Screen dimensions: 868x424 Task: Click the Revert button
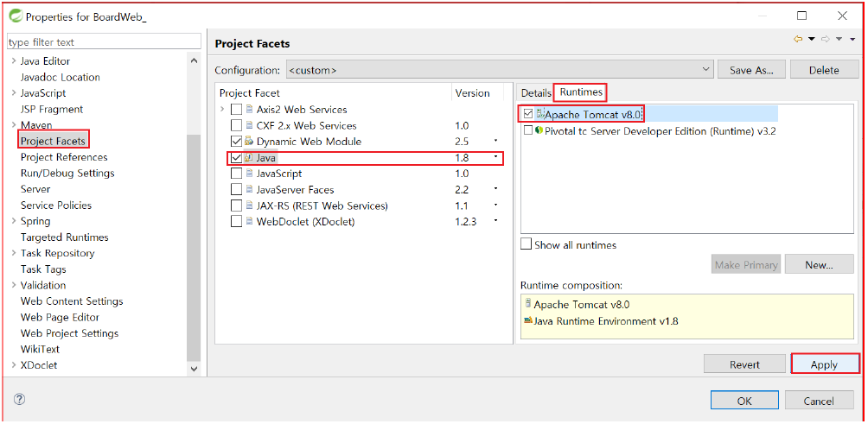744,364
